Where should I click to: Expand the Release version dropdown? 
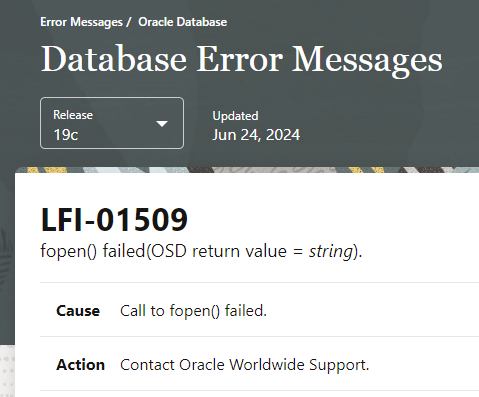[x=112, y=123]
